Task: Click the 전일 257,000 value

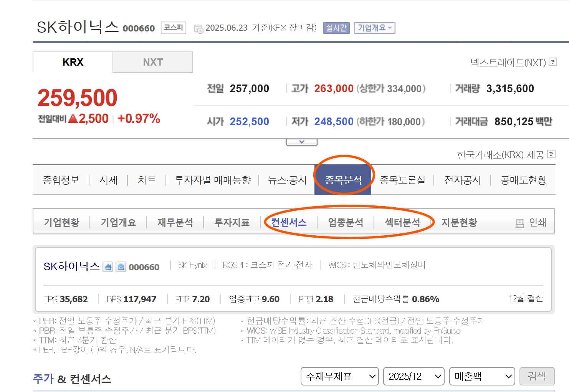Action: [x=250, y=89]
